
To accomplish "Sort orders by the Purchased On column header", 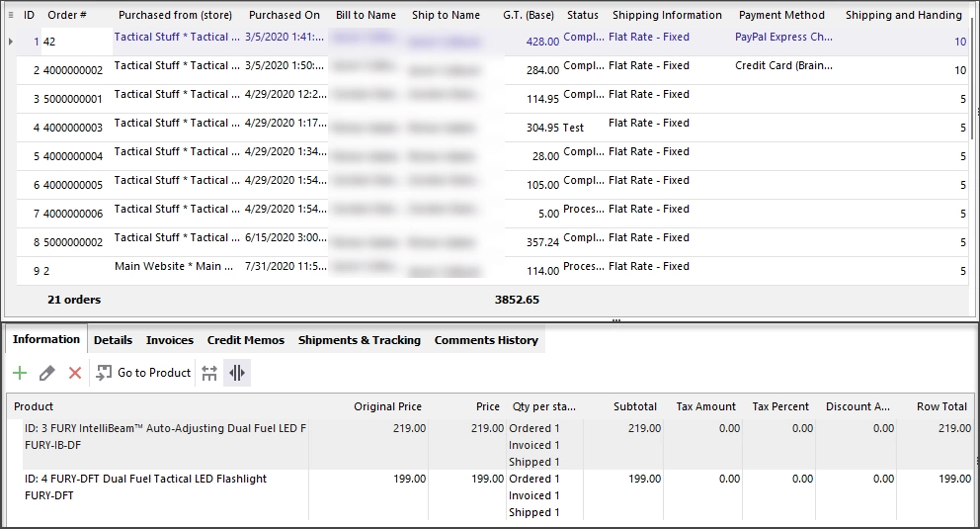I will (x=285, y=15).
